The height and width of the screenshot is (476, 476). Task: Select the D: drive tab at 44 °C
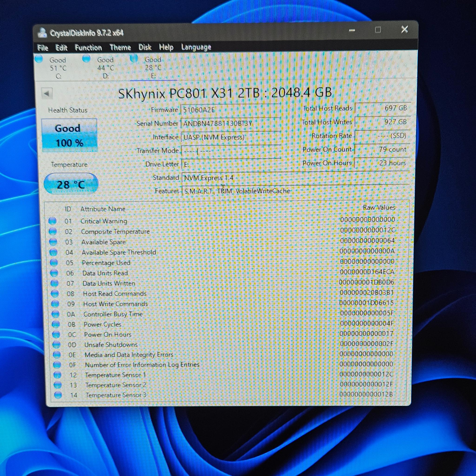coord(106,68)
